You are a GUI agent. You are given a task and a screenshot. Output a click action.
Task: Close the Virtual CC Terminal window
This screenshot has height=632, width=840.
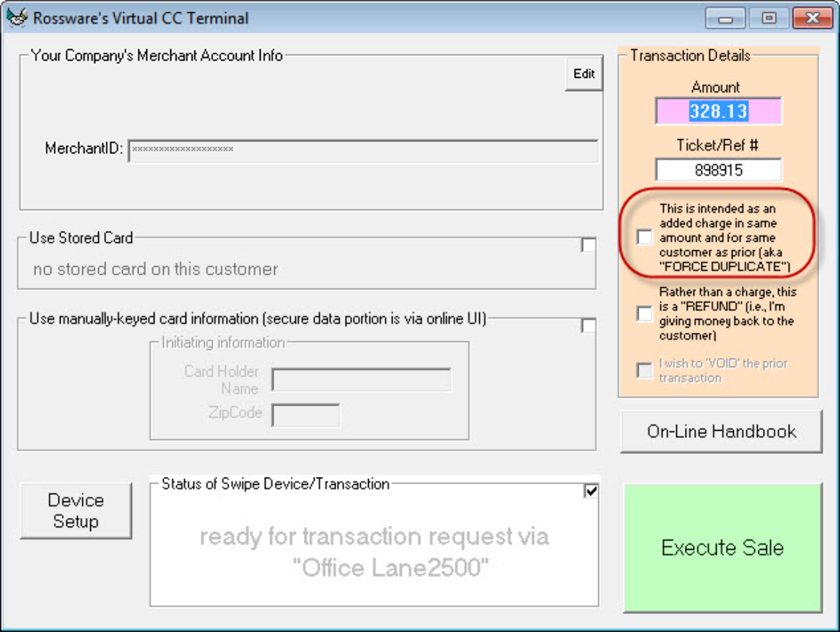(812, 18)
